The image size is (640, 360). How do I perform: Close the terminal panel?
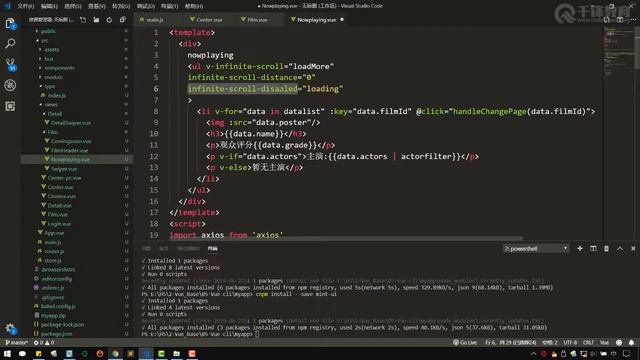(633, 248)
